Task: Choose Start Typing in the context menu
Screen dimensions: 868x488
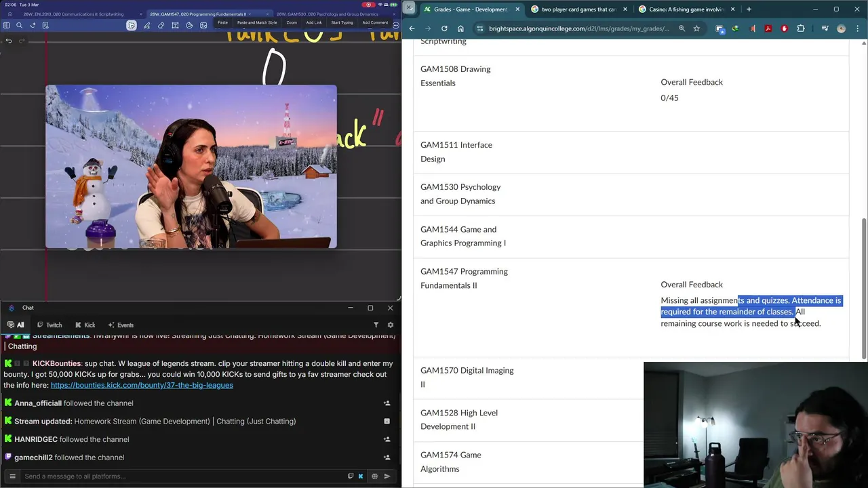Action: click(x=342, y=22)
